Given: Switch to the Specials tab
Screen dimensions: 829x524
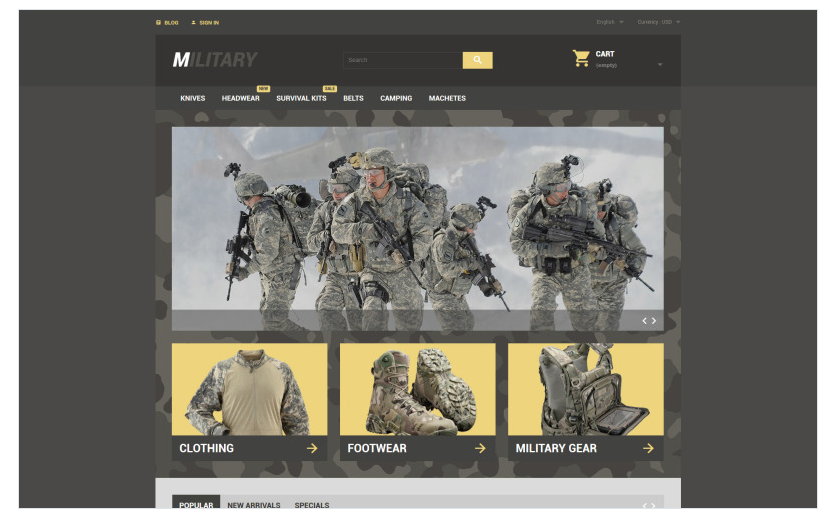Looking at the screenshot, I should tap(311, 505).
